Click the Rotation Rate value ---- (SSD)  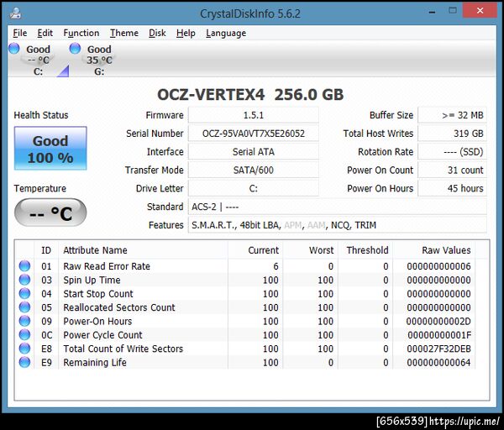452,152
